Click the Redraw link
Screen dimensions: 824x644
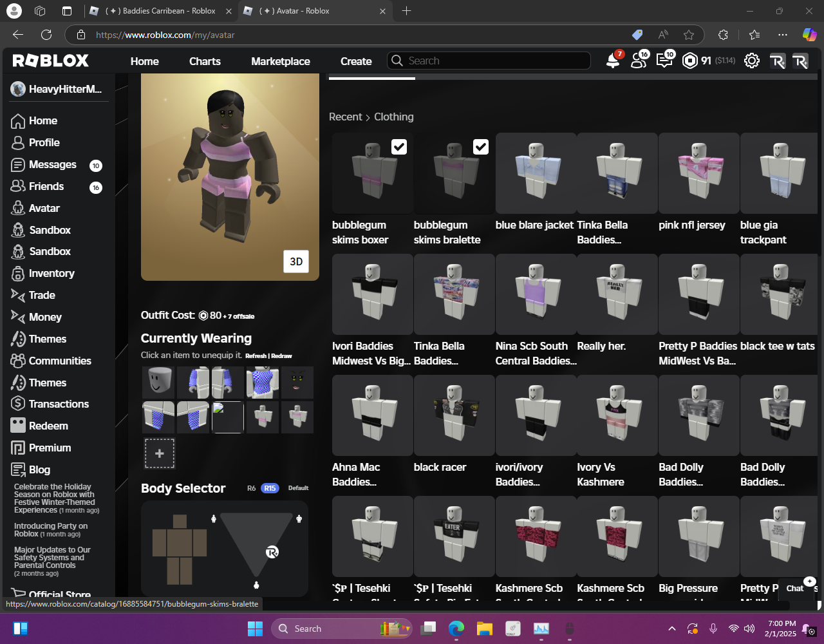pyautogui.click(x=281, y=356)
